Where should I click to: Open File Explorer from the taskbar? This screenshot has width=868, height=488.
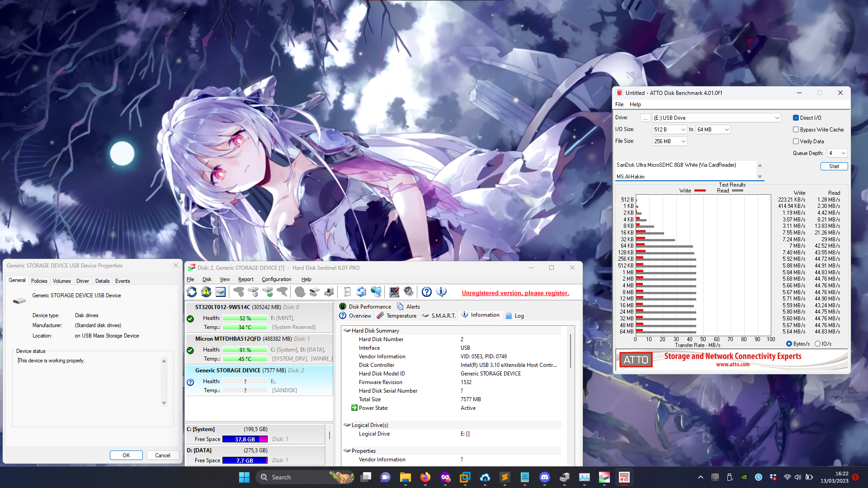tap(405, 477)
